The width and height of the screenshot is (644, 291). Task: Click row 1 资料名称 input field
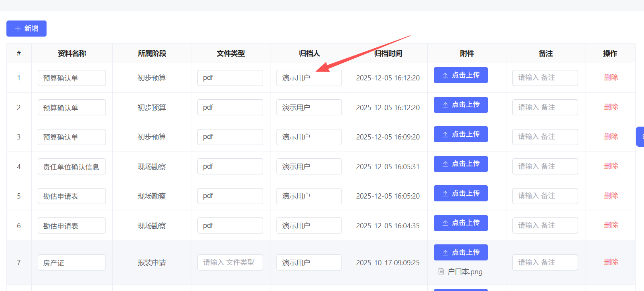(72, 78)
